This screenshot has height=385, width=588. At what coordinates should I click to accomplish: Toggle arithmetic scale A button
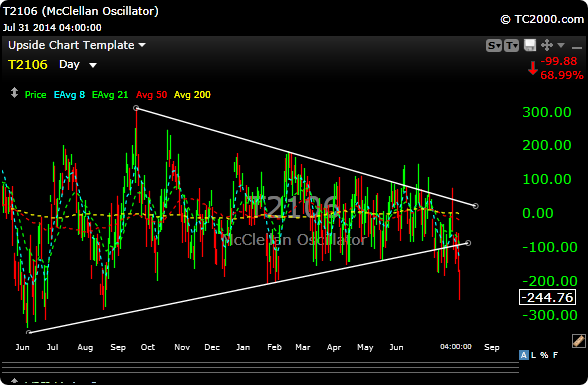point(524,355)
